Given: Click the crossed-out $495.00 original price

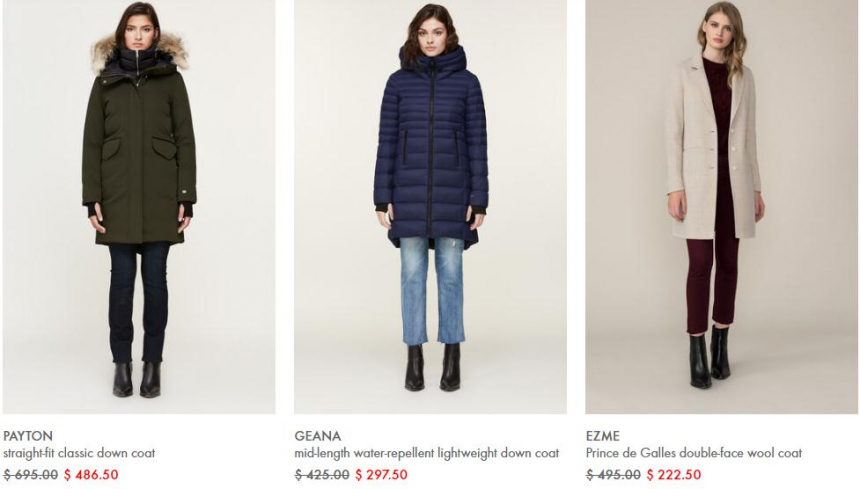Looking at the screenshot, I should pyautogui.click(x=613, y=474).
